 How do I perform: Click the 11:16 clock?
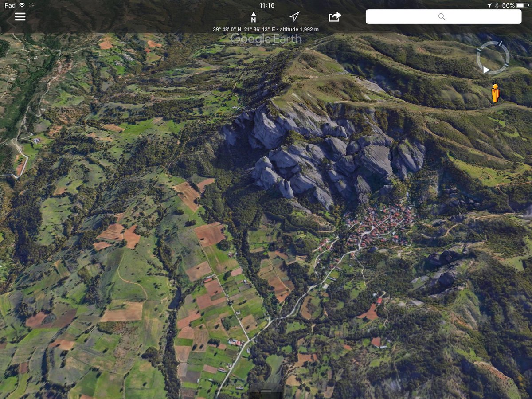pos(266,5)
